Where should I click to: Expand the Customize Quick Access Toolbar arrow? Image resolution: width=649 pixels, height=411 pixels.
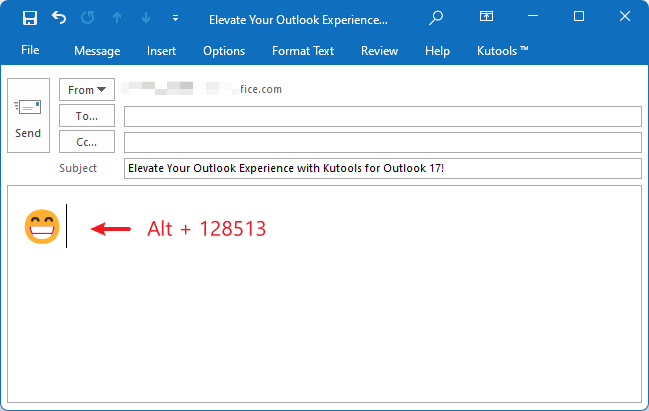(176, 18)
